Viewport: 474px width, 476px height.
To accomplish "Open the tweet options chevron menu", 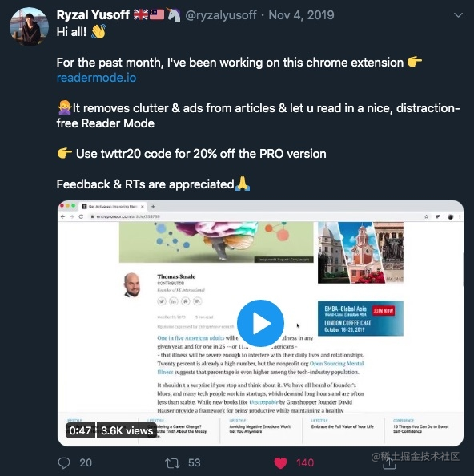I will point(458,15).
